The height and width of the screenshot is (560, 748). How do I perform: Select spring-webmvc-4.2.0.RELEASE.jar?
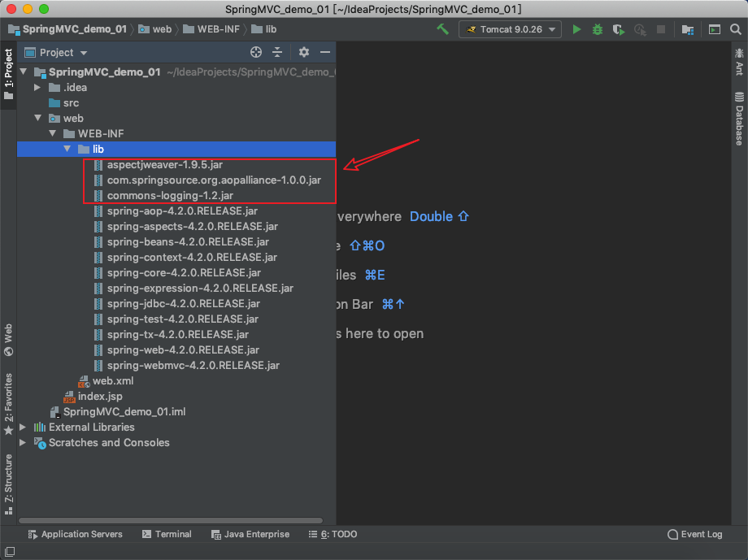194,365
